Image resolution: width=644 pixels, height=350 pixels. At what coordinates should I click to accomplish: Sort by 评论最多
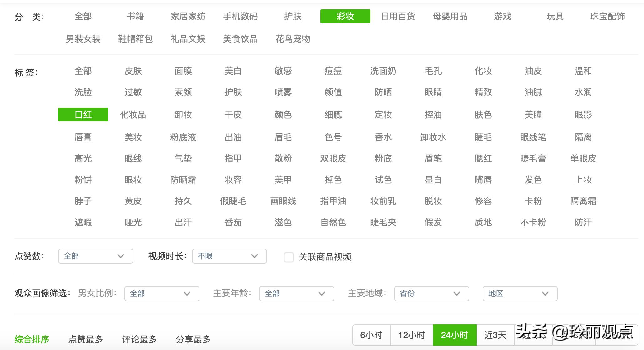pyautogui.click(x=139, y=339)
